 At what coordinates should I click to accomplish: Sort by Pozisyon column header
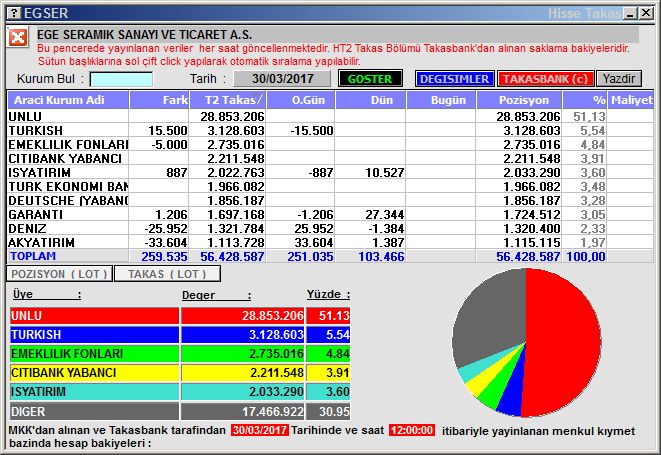coord(519,100)
